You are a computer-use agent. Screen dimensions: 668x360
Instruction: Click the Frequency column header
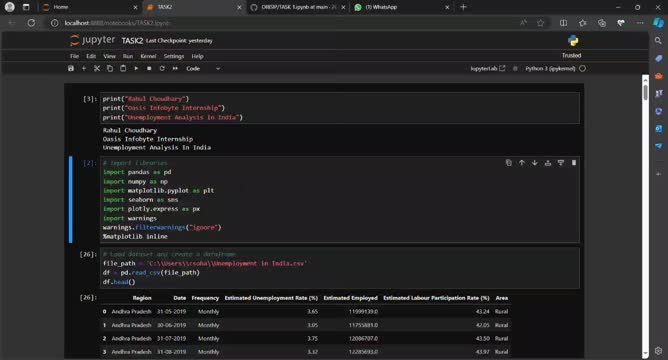tap(205, 298)
